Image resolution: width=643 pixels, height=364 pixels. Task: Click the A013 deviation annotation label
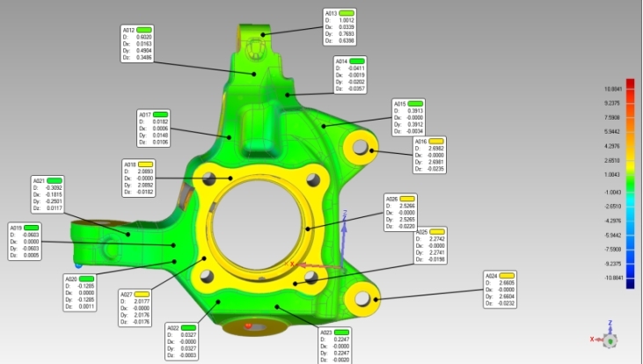tap(340, 26)
